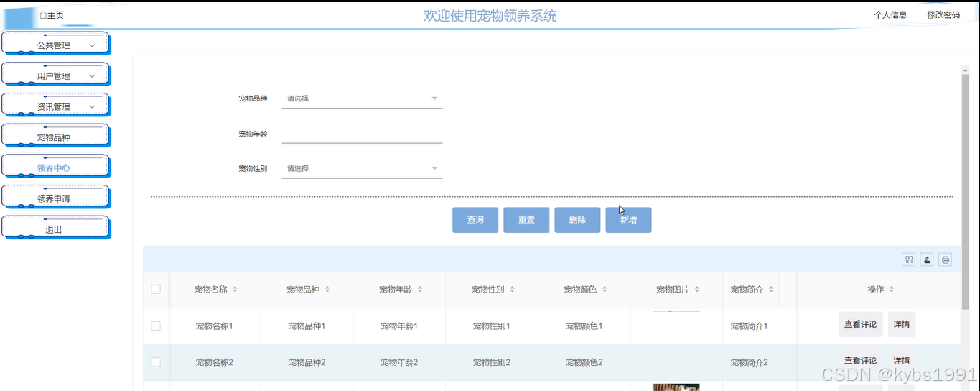Sort by 宠物性别 column arrows
980x391 pixels.
tap(512, 290)
